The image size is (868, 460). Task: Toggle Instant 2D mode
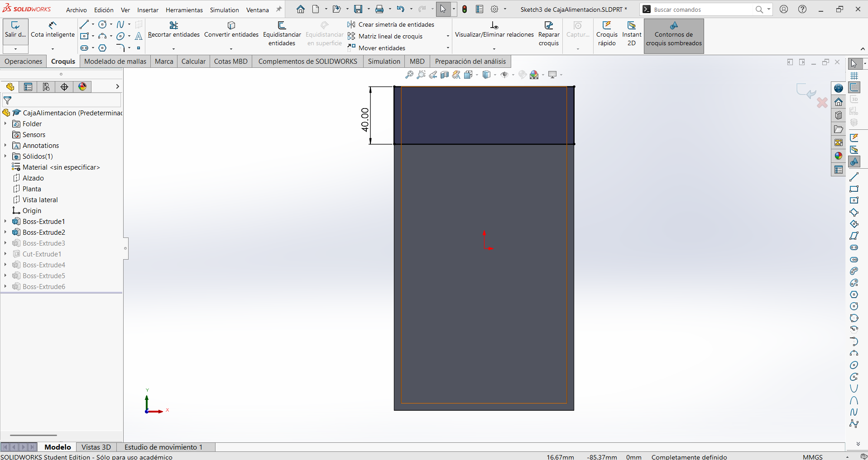click(x=632, y=34)
